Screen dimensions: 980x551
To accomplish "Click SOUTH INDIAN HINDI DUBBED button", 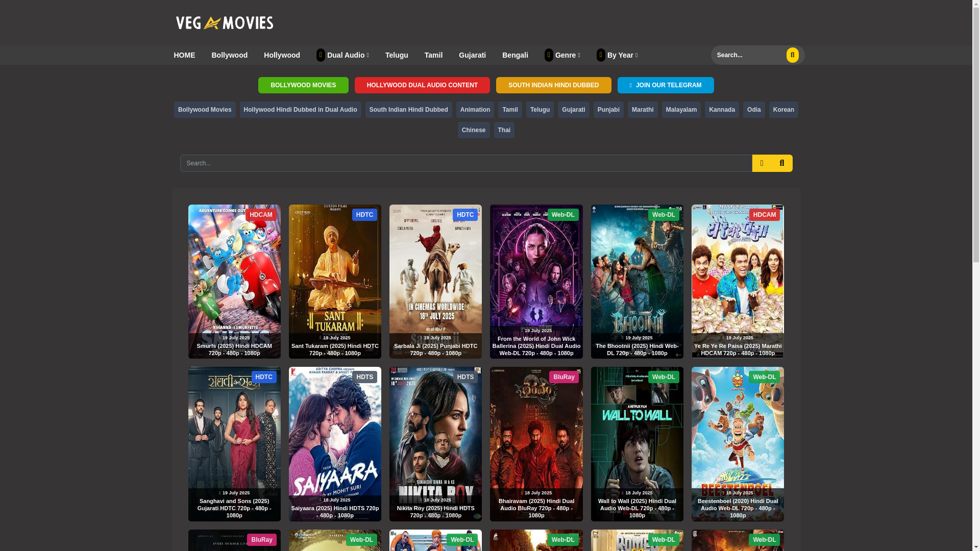I will pos(553,85).
